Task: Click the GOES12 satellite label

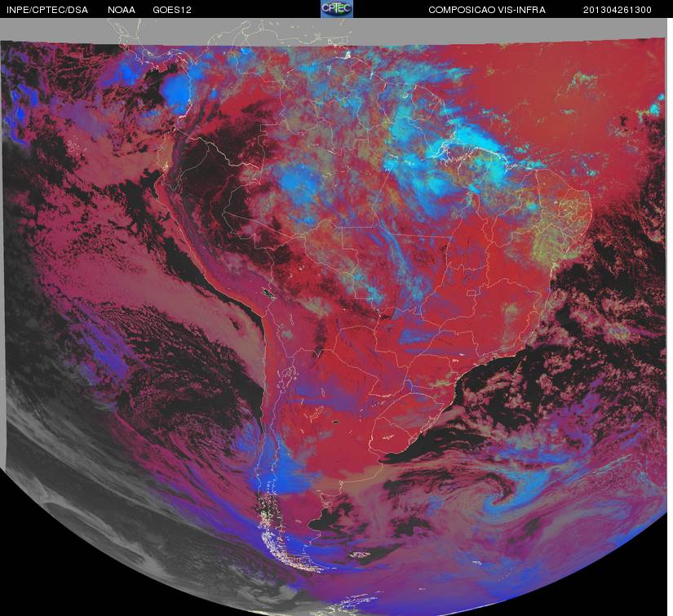Action: click(x=172, y=10)
